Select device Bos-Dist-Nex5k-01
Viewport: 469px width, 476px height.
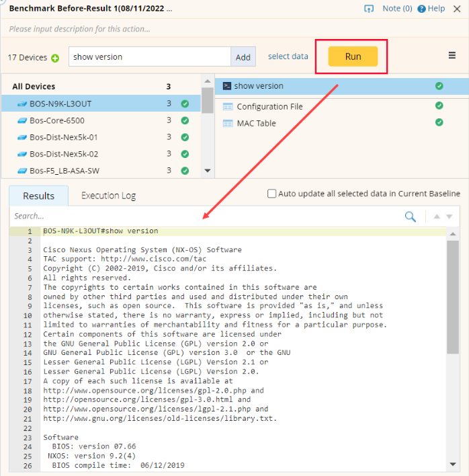coord(101,137)
